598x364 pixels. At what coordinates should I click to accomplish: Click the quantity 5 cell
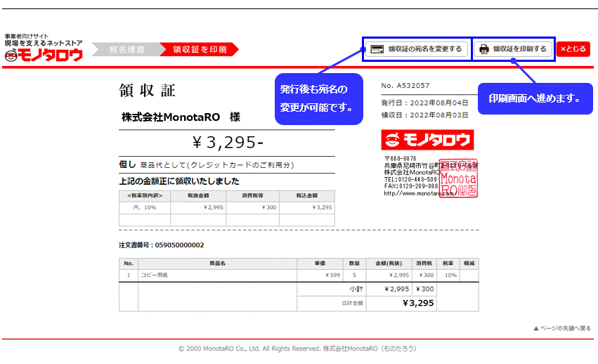pos(354,275)
